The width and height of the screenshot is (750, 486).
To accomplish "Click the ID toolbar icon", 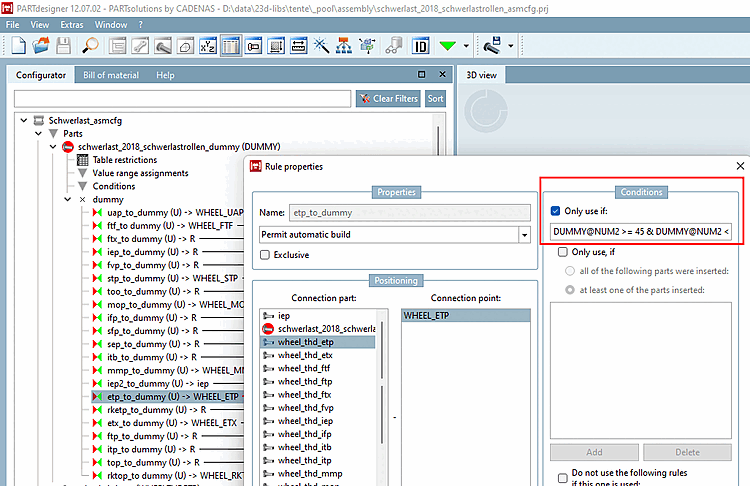I will 420,46.
